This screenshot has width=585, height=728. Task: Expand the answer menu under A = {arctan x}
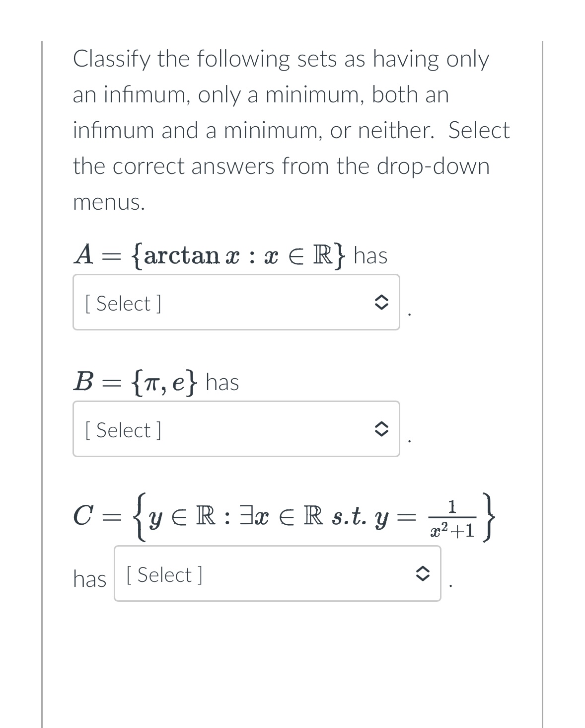tap(236, 301)
